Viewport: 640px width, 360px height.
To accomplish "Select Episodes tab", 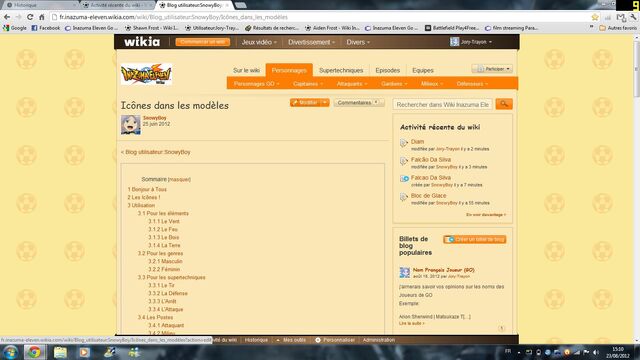I will pos(387,70).
